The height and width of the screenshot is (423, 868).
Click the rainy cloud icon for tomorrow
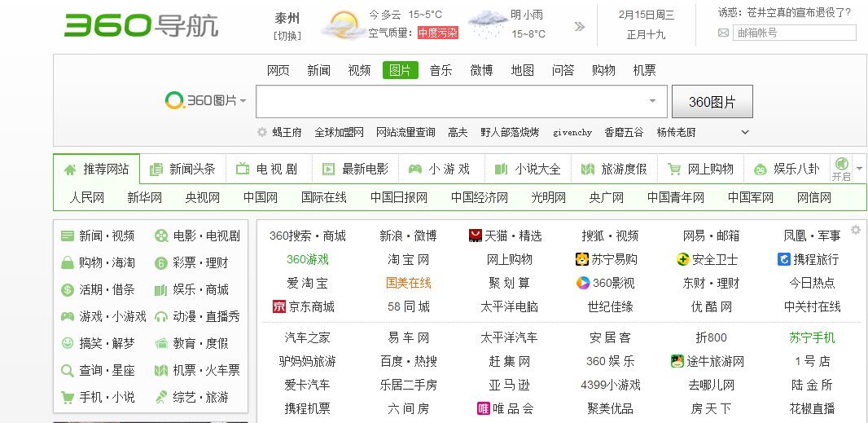pyautogui.click(x=487, y=24)
